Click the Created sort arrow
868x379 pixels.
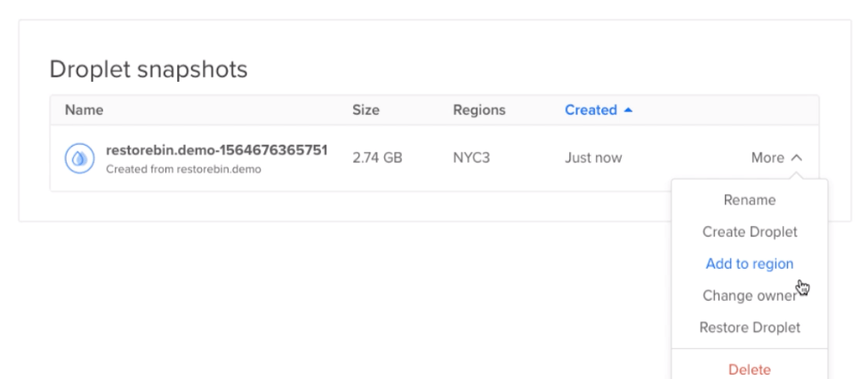(628, 110)
